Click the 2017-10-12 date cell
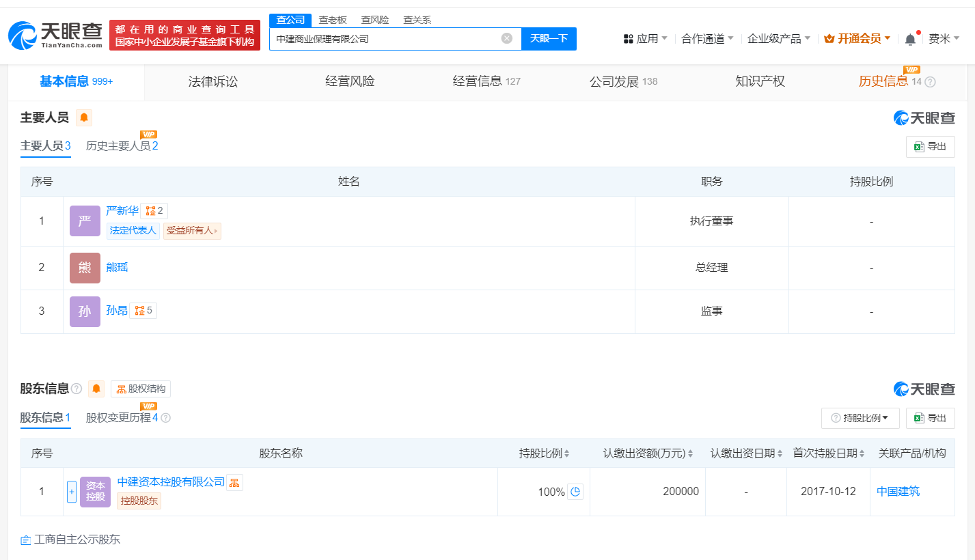The width and height of the screenshot is (975, 560). pos(829,492)
